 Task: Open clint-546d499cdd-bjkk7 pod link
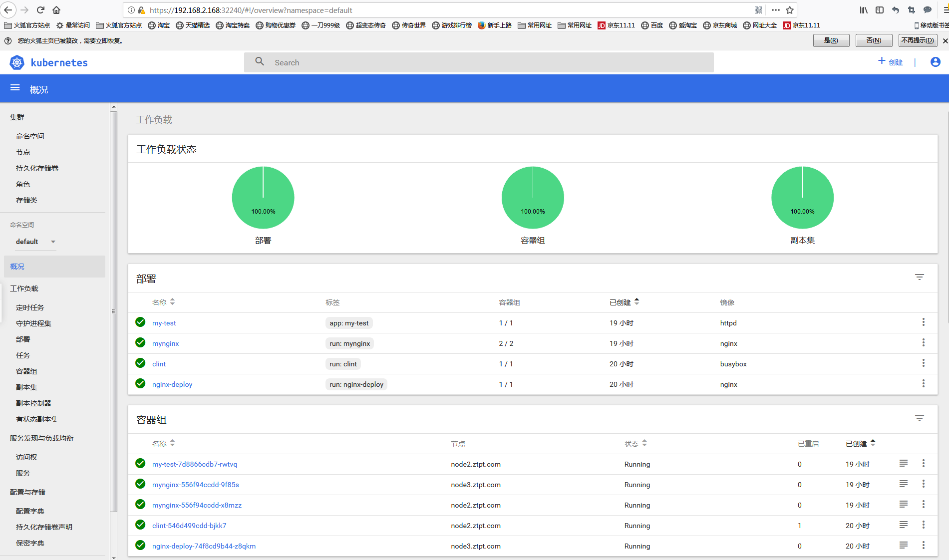pos(189,526)
